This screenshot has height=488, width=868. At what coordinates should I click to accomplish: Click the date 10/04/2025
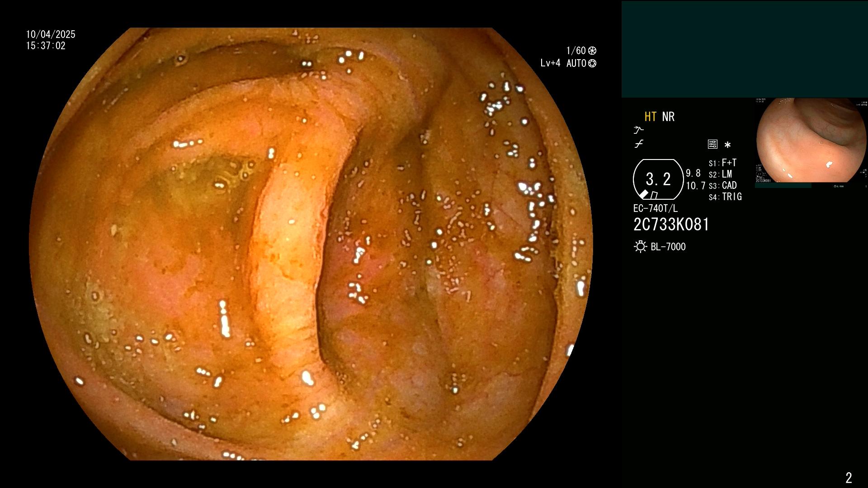pyautogui.click(x=51, y=34)
